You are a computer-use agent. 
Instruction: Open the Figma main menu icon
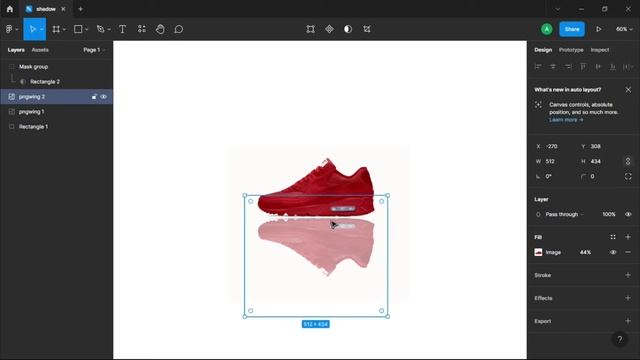pyautogui.click(x=9, y=29)
